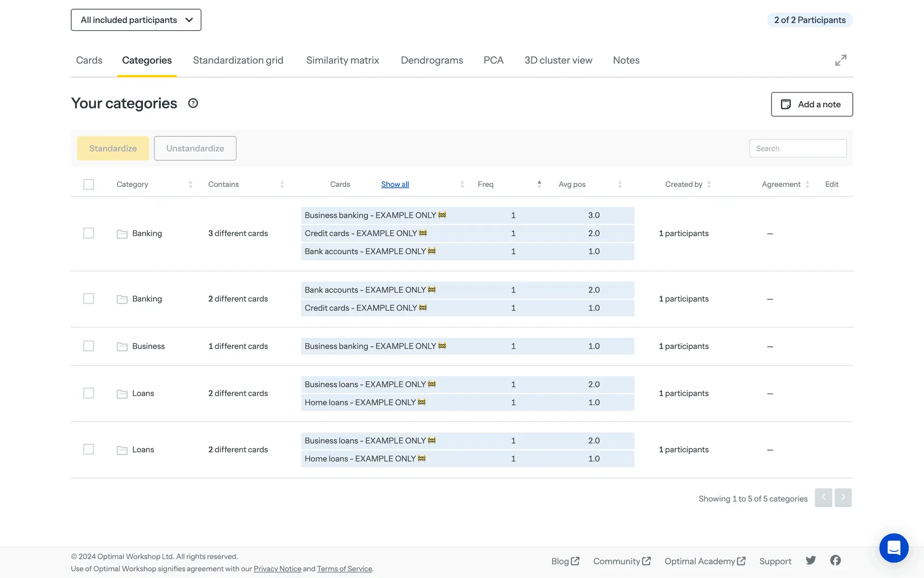This screenshot has width=924, height=578.
Task: Click the Add a note button
Action: click(x=811, y=104)
